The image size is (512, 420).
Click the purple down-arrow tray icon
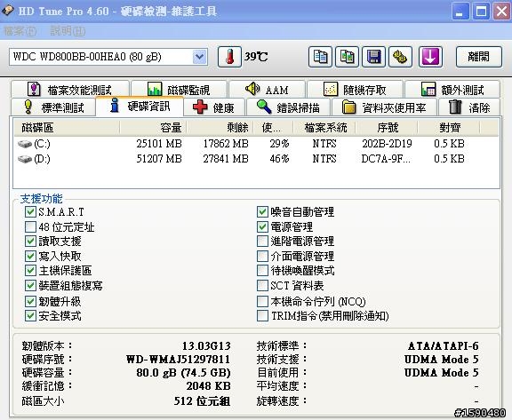tap(430, 57)
